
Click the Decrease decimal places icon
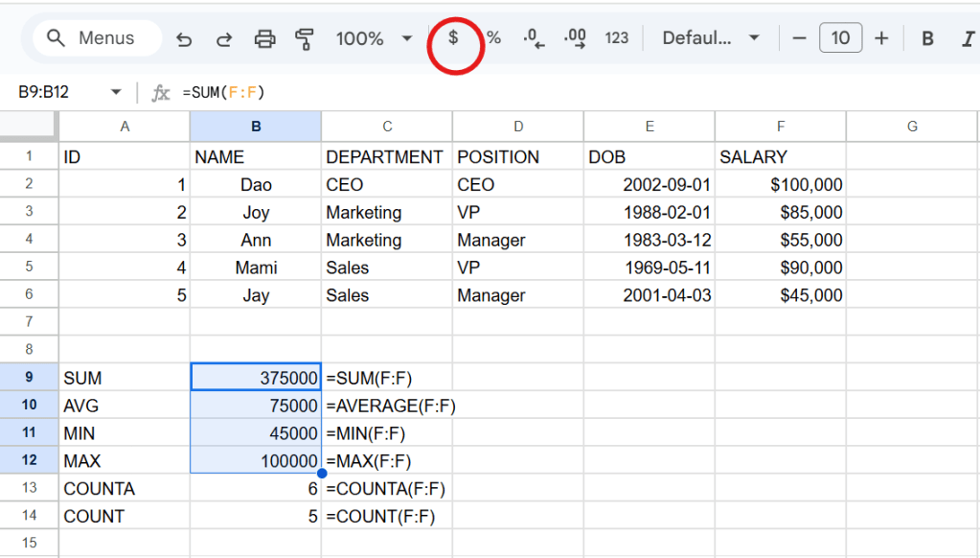[534, 38]
